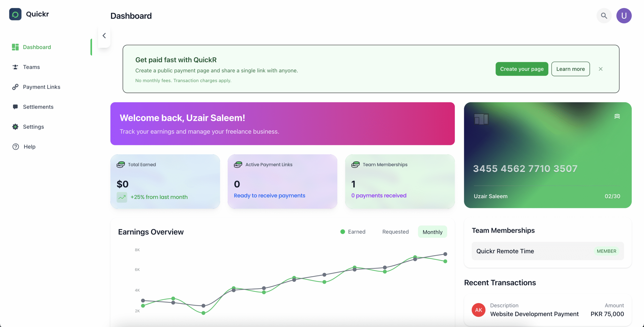Click the card expiry 02/30
The image size is (644, 327).
pos(613,196)
